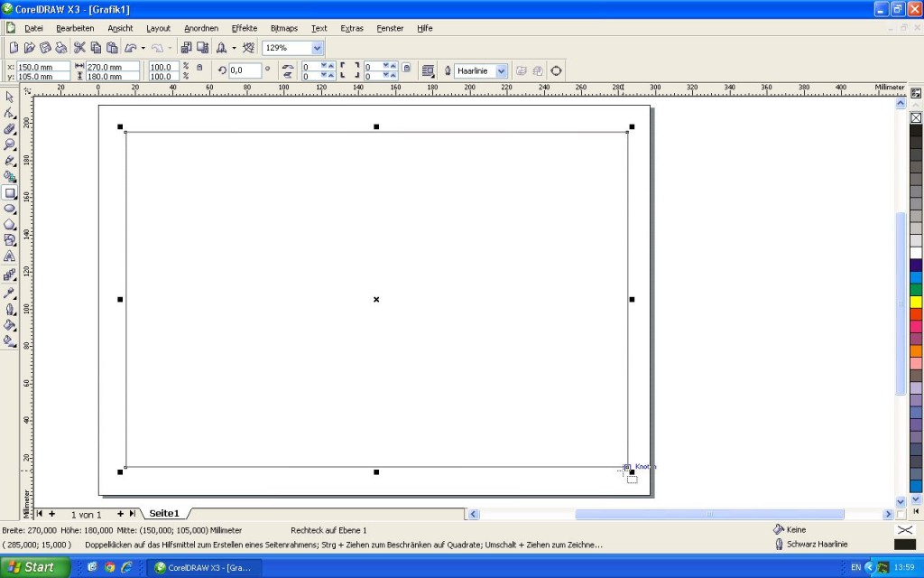Mirror the rectangle vertically
This screenshot has width=924, height=578.
tap(288, 75)
